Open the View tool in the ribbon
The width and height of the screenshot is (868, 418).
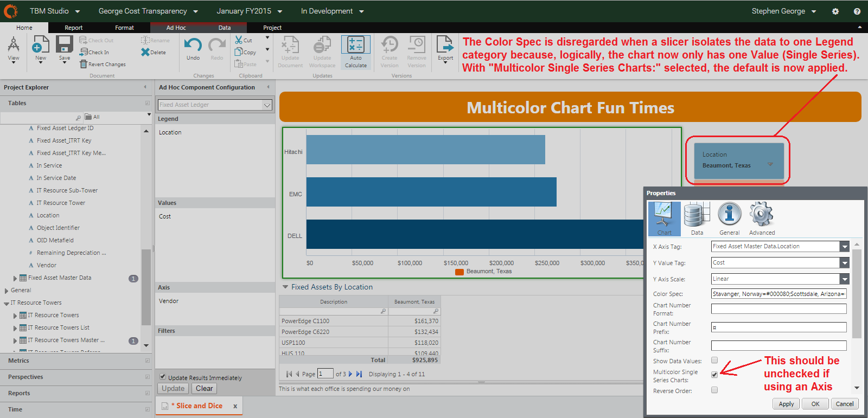point(14,49)
